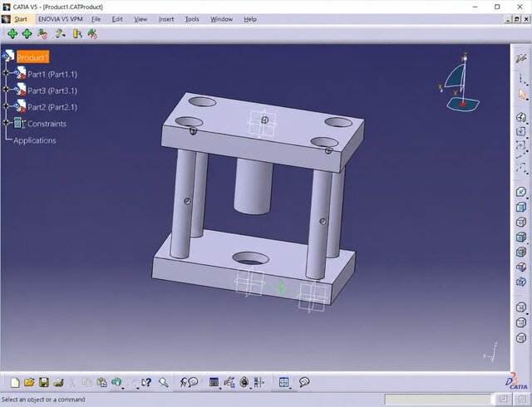Click the measure distance icon in bottom toolbar

click(259, 383)
